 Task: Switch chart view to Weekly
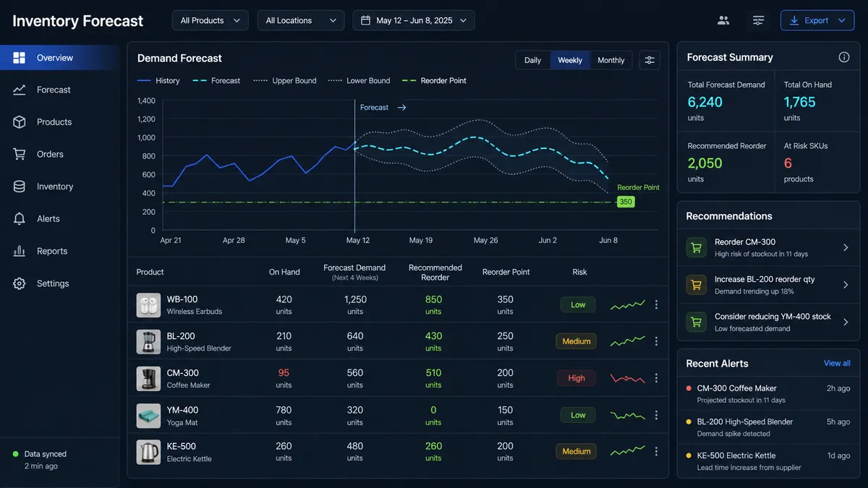tap(570, 60)
